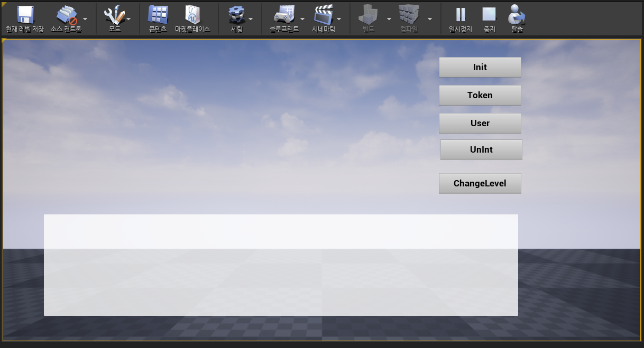The image size is (644, 348).
Task: Open the Marketplace icon
Action: point(192,19)
